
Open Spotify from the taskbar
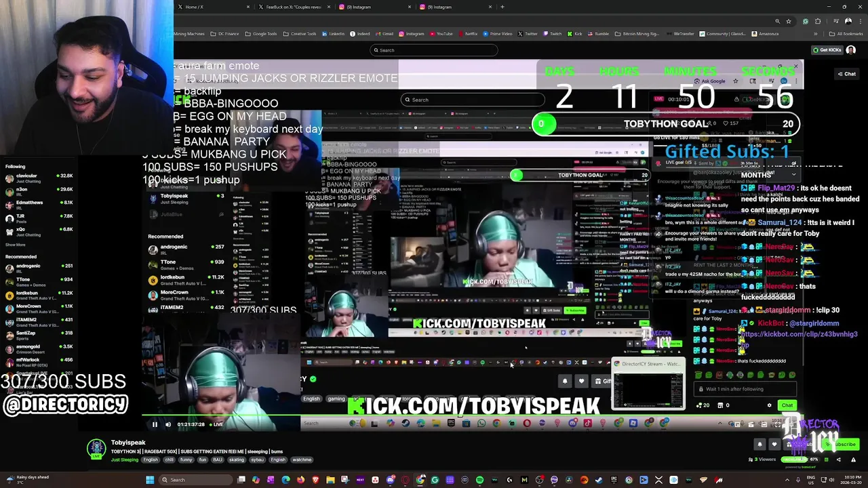[x=479, y=480]
